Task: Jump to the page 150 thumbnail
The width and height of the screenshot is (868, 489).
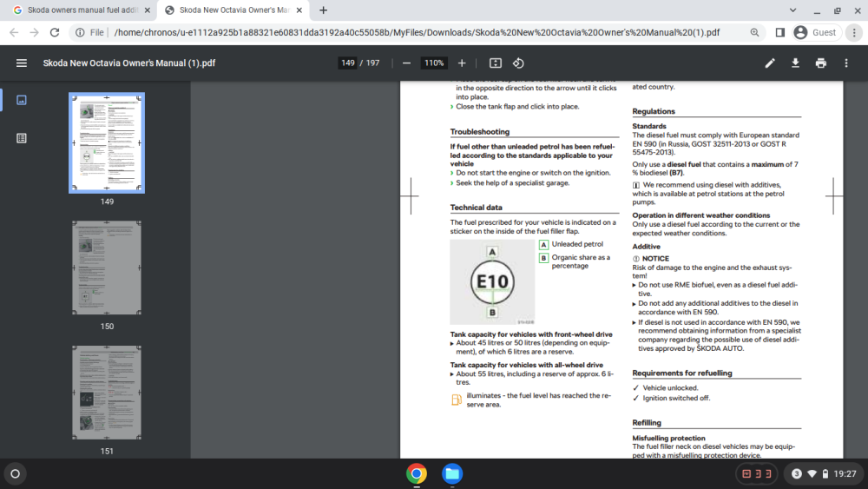Action: (x=107, y=268)
